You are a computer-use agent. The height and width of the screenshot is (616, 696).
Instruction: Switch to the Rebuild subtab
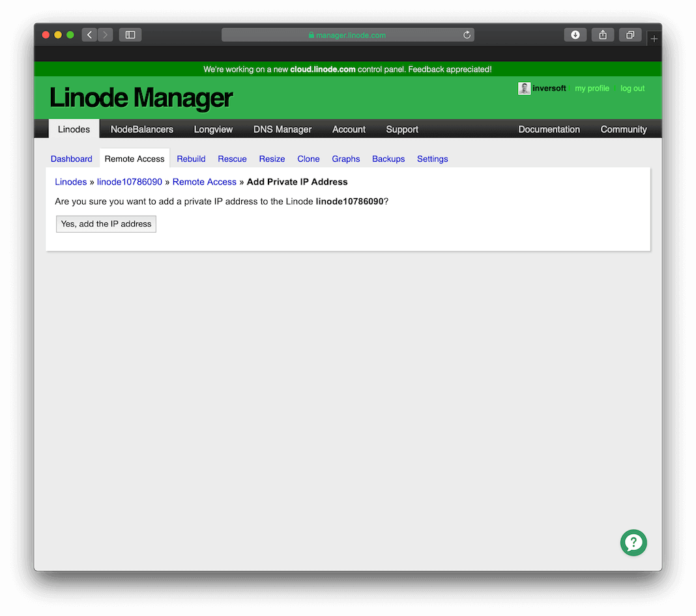click(191, 159)
